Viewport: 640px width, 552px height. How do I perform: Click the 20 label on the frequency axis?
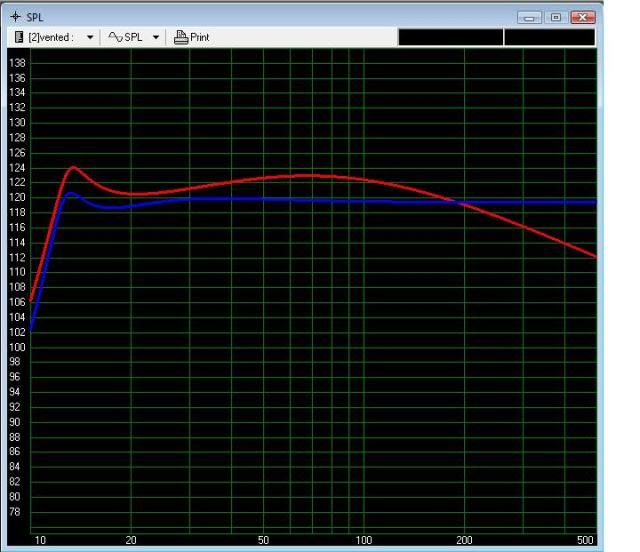pyautogui.click(x=131, y=540)
